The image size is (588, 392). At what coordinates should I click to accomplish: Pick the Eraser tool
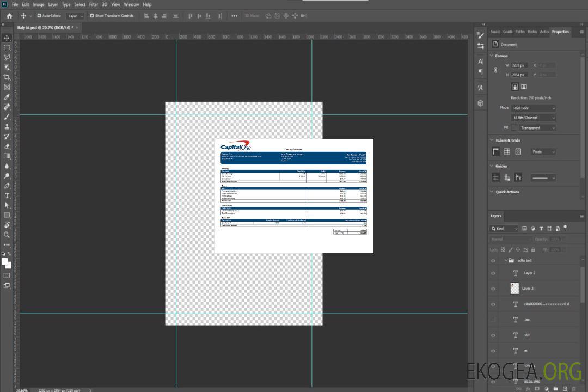click(x=7, y=146)
